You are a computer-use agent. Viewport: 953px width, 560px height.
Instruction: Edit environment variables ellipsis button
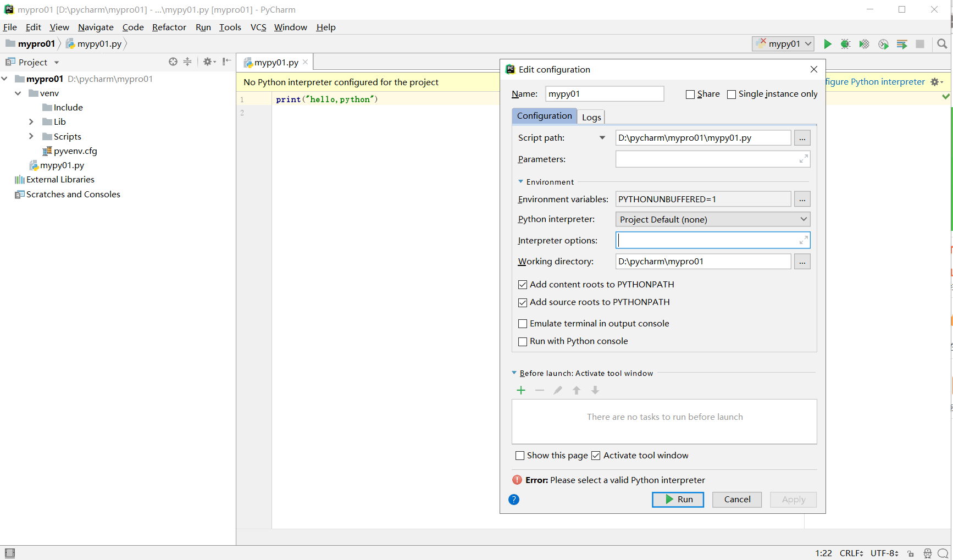802,199
